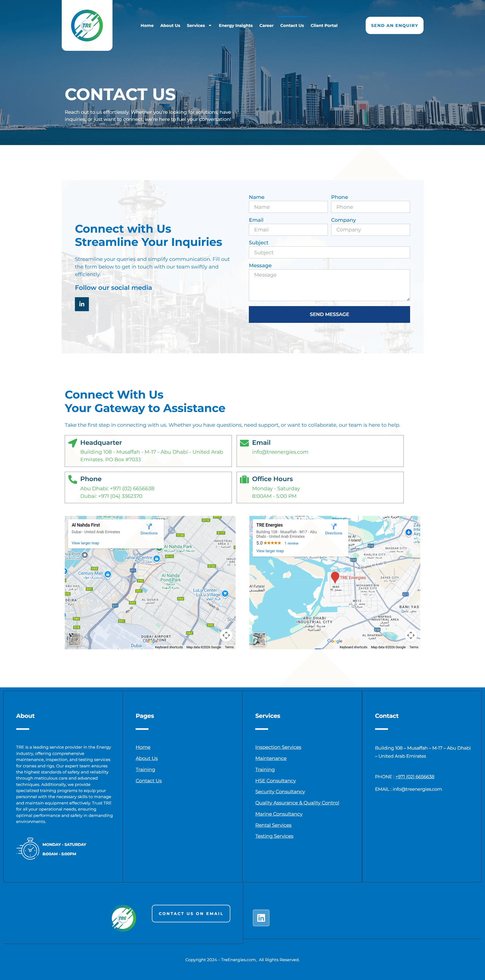Screen dimensions: 485x980
Task: Click footer Pages Home link
Action: click(x=143, y=747)
